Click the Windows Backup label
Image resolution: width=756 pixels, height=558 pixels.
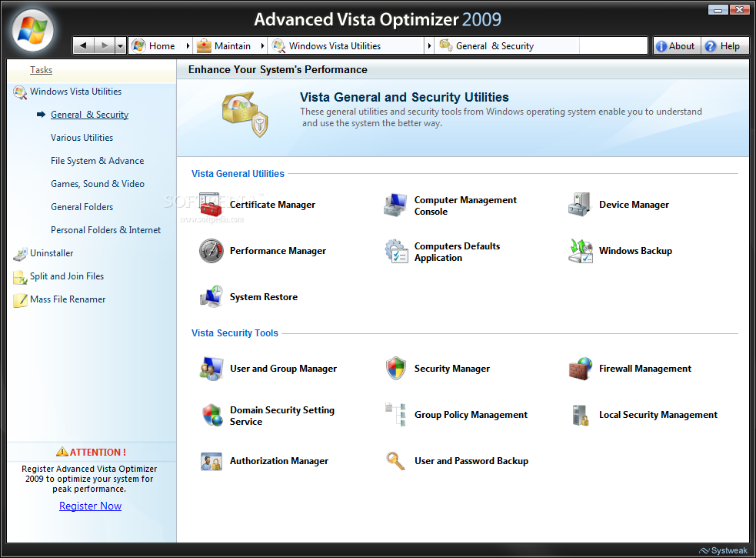click(x=635, y=251)
